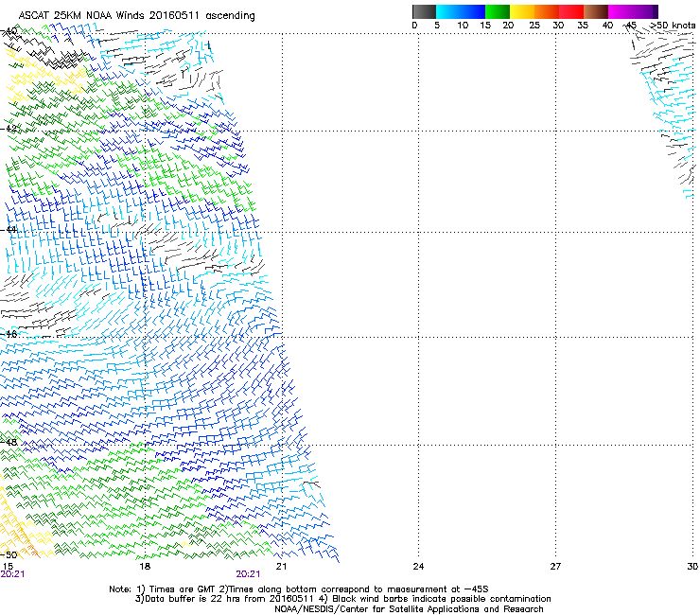Click the '24' longitude axis label
This screenshot has width=700, height=615.
tap(418, 567)
